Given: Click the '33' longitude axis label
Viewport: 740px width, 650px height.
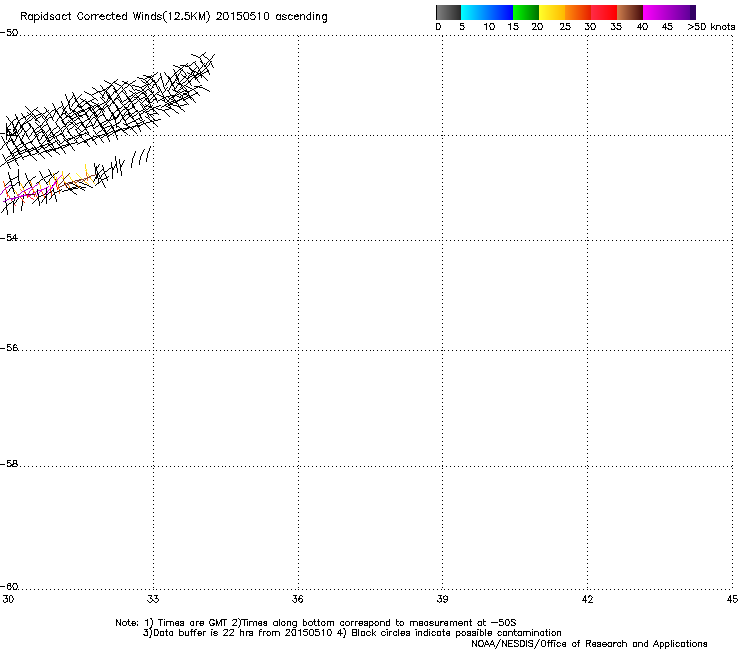Looking at the screenshot, I should pyautogui.click(x=153, y=599).
